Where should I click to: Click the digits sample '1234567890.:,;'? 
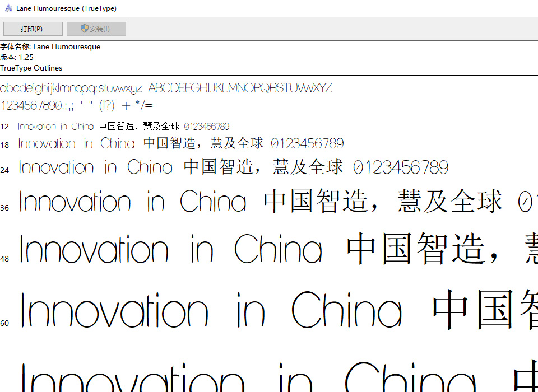click(x=38, y=105)
